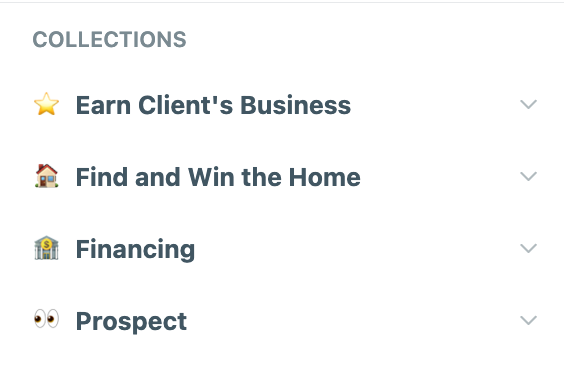Click the eyes emoji icon beside Prospect
Image resolution: width=564 pixels, height=366 pixels.
(46, 319)
